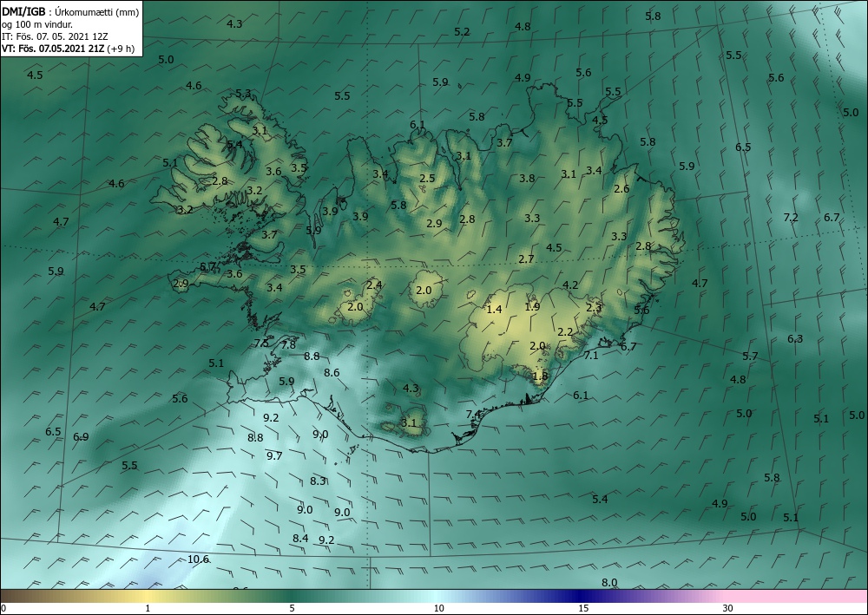This screenshot has height=615, width=868.
Task: Click the 2.5 value in north Iceland
Action: [x=427, y=179]
